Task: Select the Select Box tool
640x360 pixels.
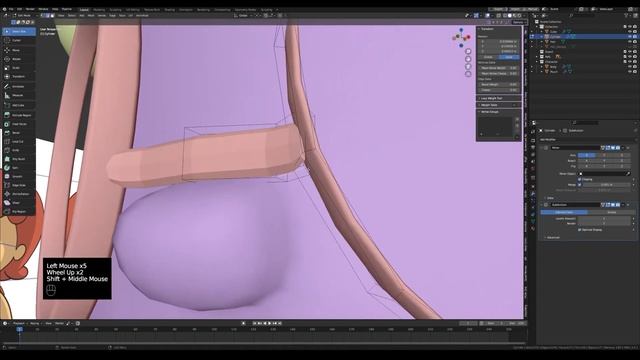Action: click(19, 31)
